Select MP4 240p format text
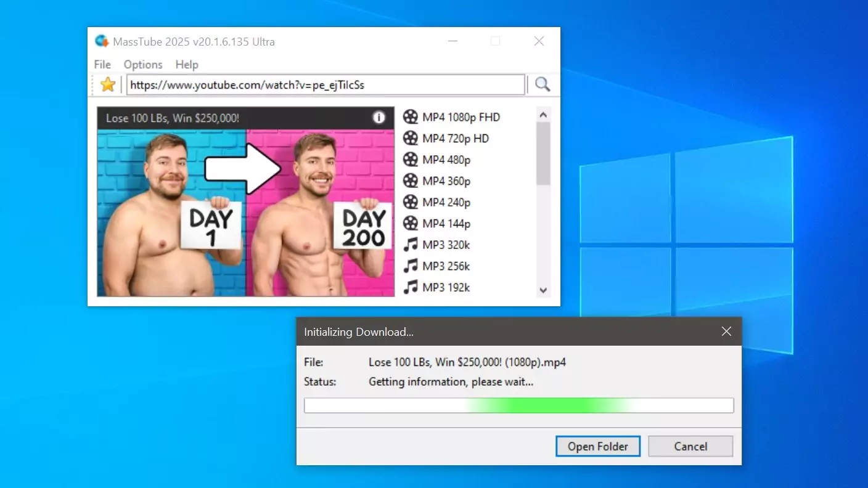This screenshot has height=488, width=868. (x=446, y=203)
